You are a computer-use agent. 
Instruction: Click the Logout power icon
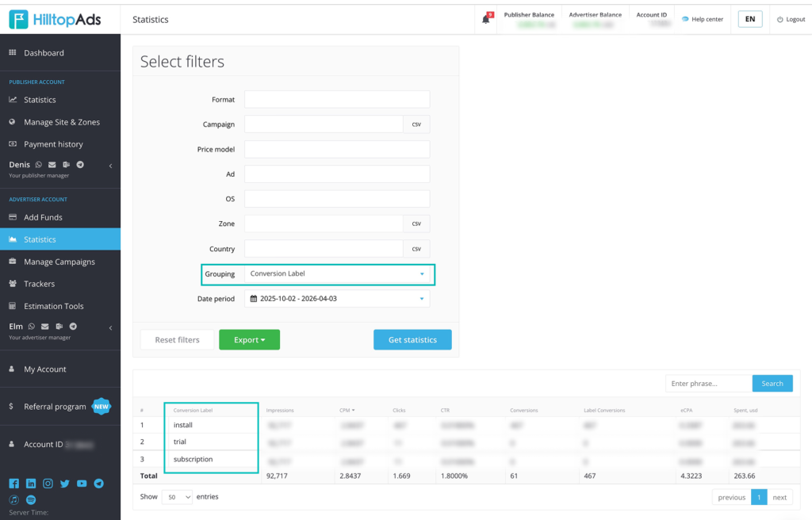pos(780,20)
